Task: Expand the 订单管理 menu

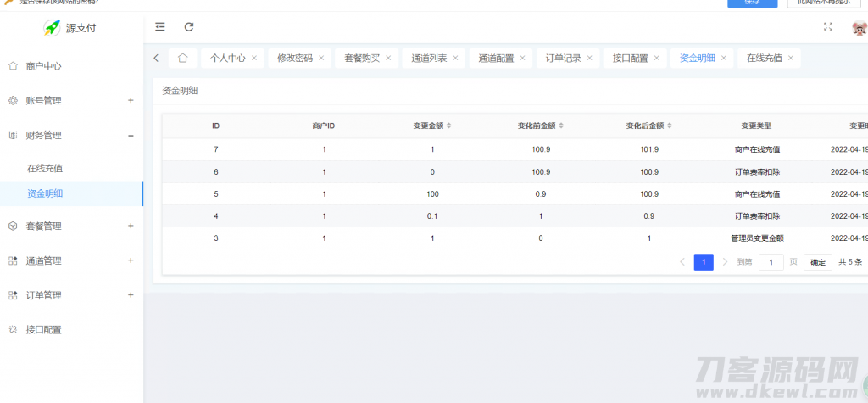Action: click(x=131, y=295)
